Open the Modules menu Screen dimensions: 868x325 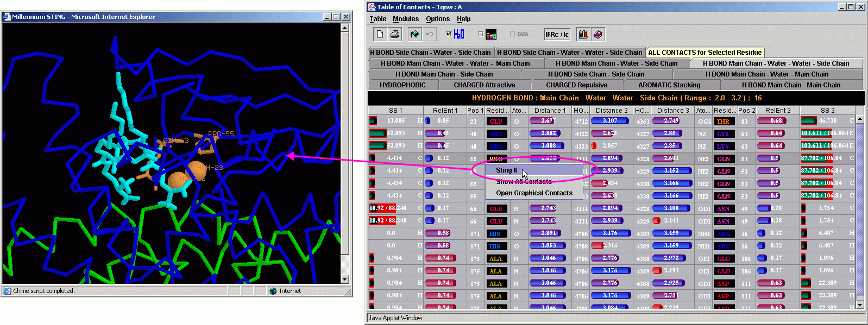point(406,18)
